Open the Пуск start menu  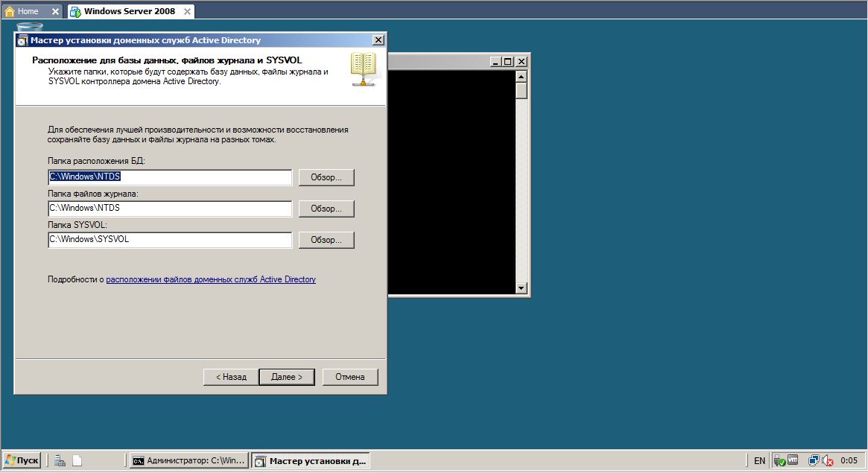22,460
